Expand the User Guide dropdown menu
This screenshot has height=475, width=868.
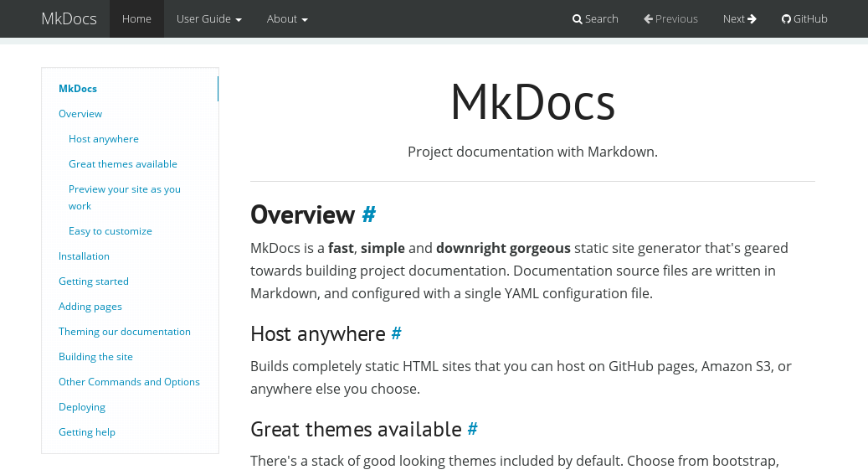point(208,18)
